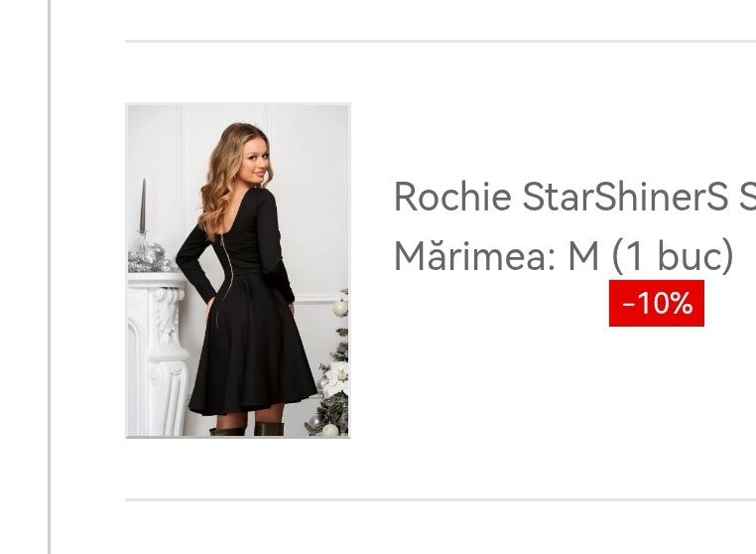The image size is (756, 554).
Task: Select the Mărimea: M (1 buc) text
Action: pyautogui.click(x=564, y=255)
